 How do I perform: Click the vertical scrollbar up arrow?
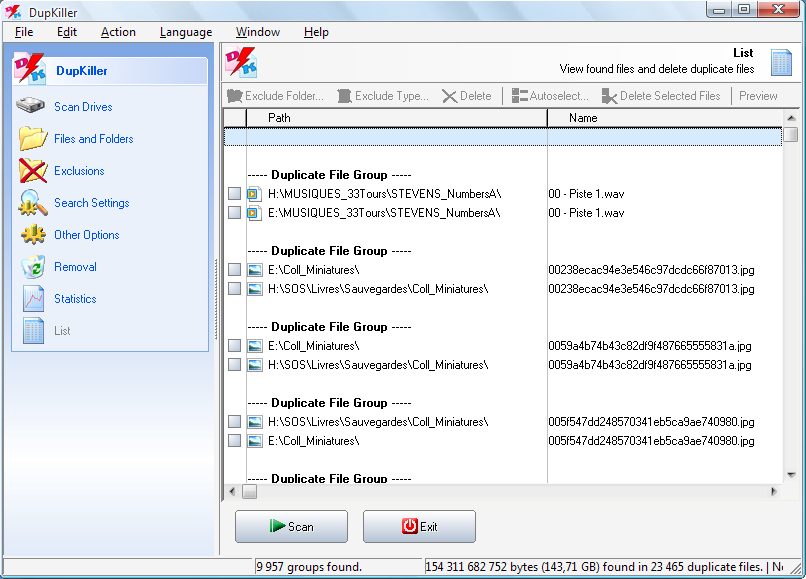coord(791,118)
